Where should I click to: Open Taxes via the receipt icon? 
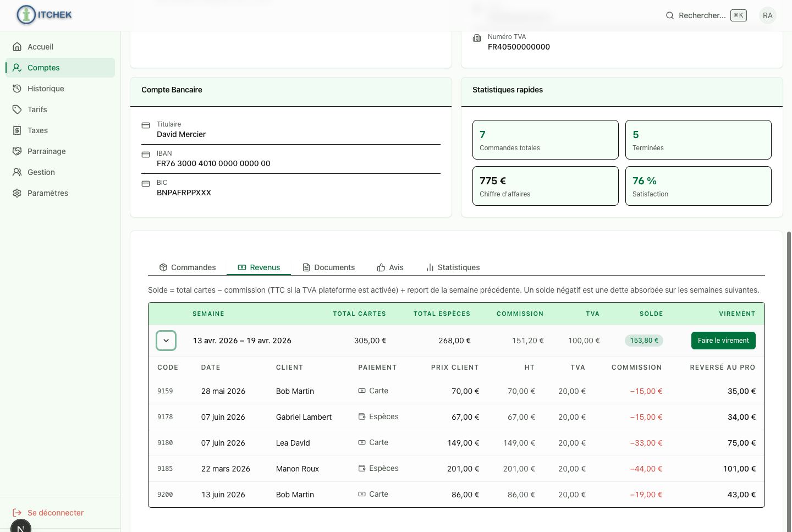[x=17, y=130]
